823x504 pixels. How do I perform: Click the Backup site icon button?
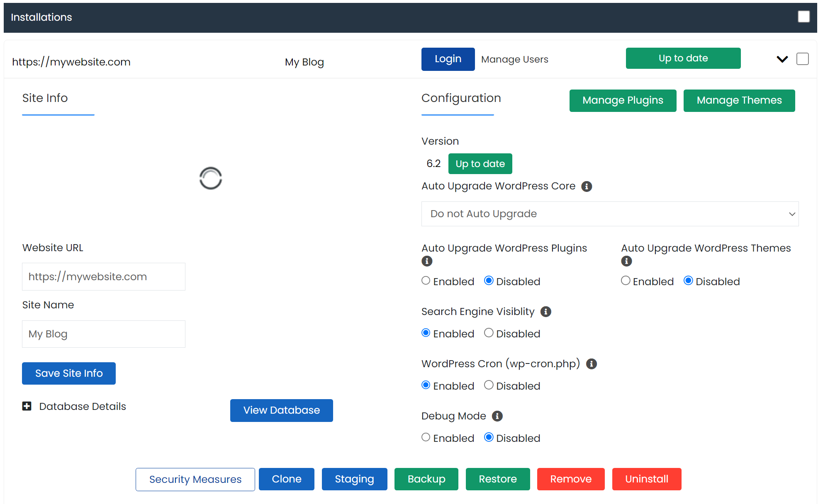pyautogui.click(x=426, y=479)
